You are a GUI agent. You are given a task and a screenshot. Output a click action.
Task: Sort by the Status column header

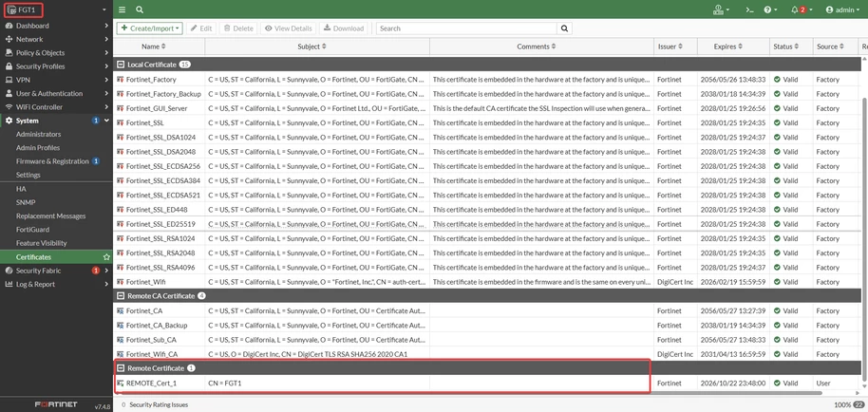[x=786, y=47]
